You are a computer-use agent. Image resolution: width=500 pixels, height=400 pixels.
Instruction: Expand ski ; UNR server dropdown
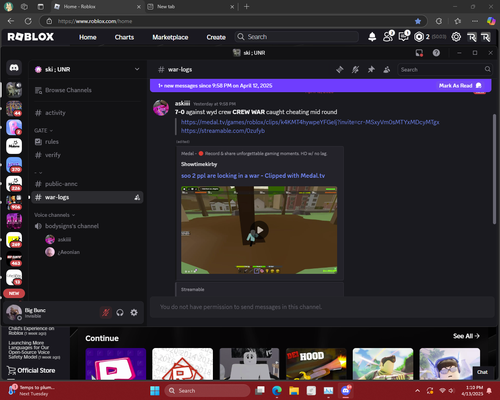coord(137,69)
